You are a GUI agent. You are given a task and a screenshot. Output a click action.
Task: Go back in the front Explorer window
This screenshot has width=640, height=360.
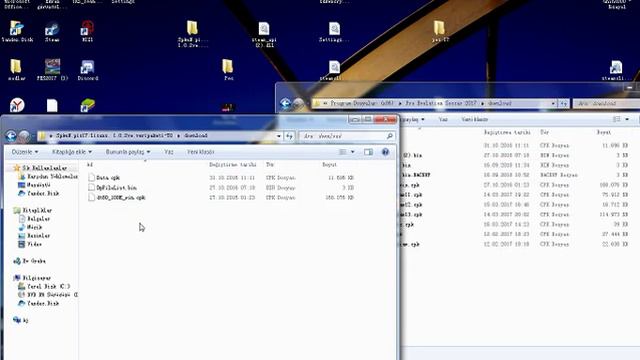[11, 136]
